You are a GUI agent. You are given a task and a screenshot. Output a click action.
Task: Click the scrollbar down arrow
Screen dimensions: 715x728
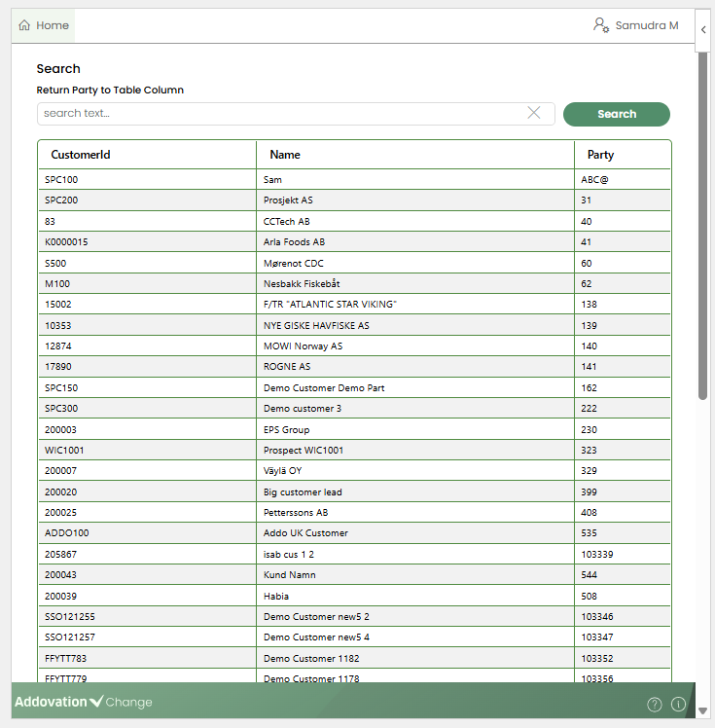tap(702, 711)
